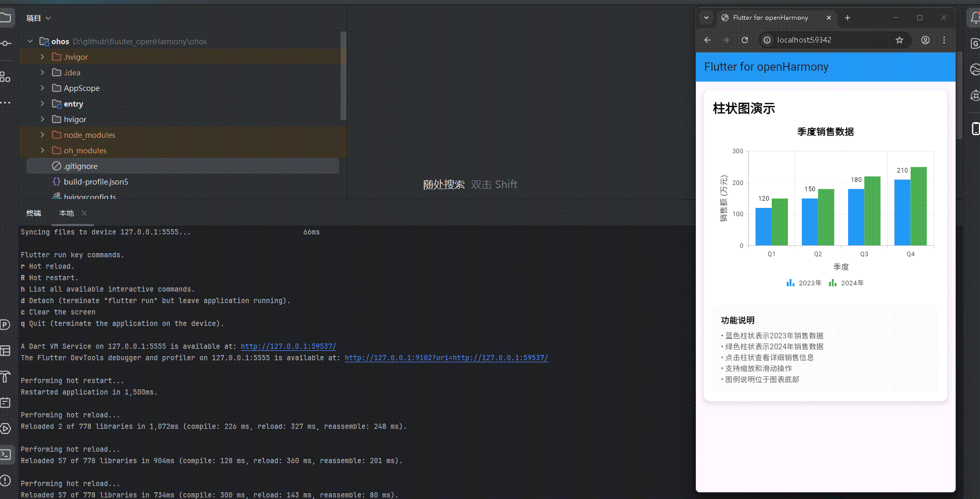Click the 季度销售数据 chart title
The image size is (980, 499).
point(826,132)
